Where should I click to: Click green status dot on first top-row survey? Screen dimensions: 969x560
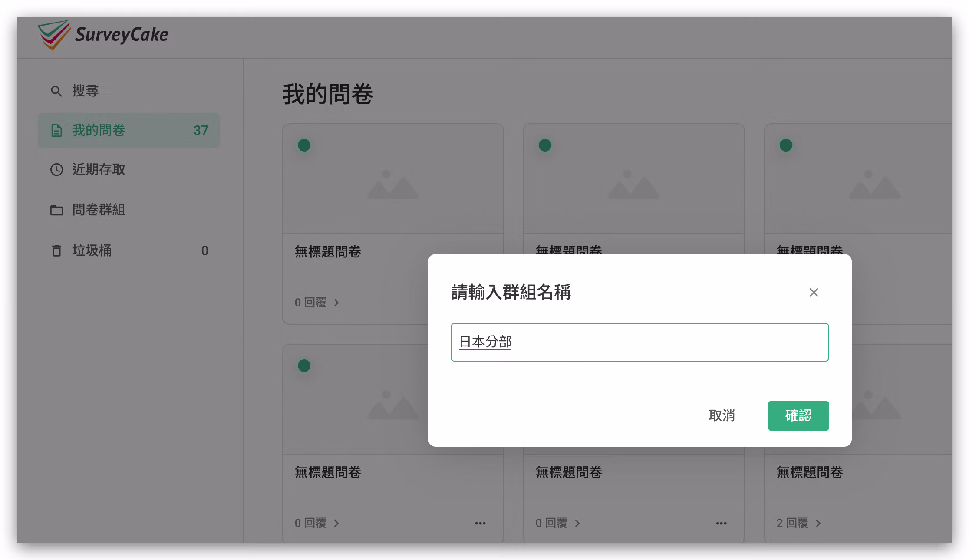pos(304,145)
